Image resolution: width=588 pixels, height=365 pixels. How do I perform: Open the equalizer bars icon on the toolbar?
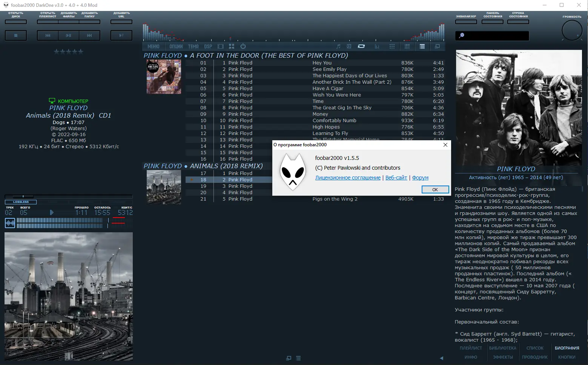coord(377,46)
